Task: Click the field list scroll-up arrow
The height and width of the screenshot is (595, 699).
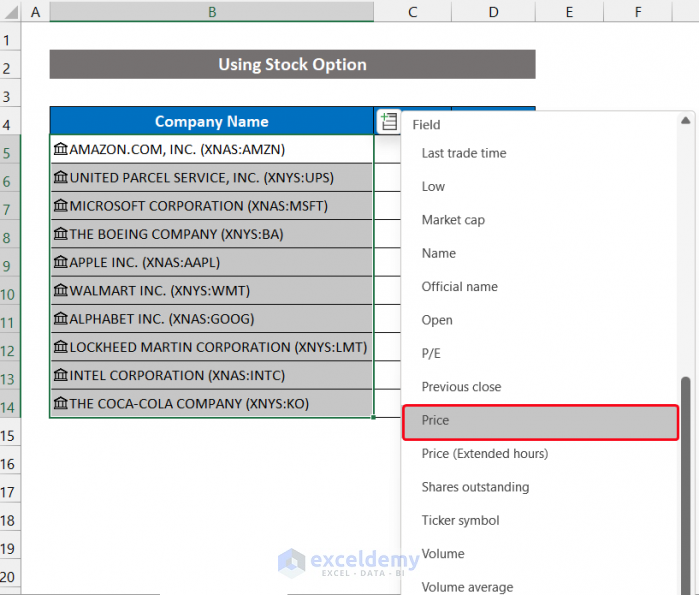Action: tap(686, 120)
